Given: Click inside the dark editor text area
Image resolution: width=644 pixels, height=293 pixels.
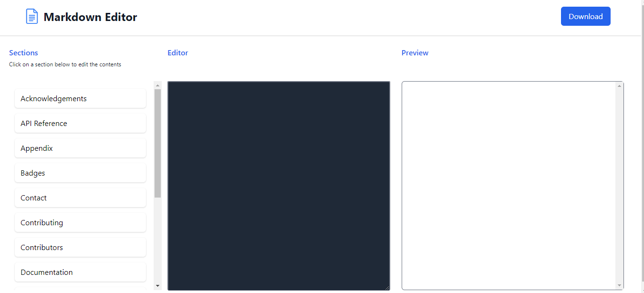Looking at the screenshot, I should pos(279,185).
